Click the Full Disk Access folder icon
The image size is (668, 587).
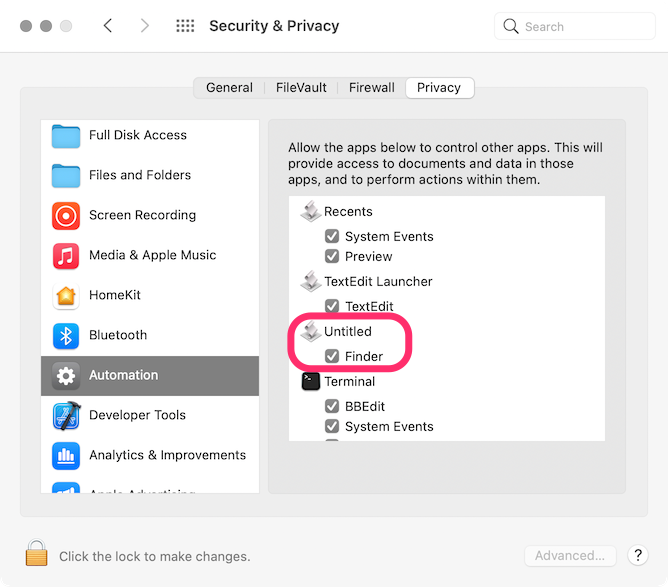tap(66, 135)
